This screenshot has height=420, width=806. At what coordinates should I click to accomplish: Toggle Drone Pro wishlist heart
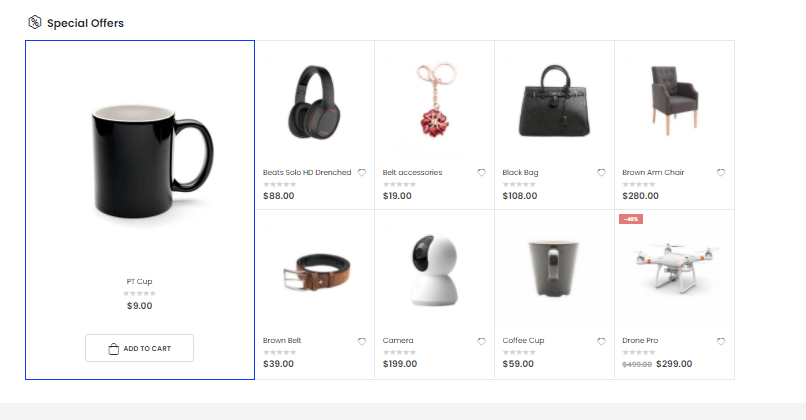(721, 341)
